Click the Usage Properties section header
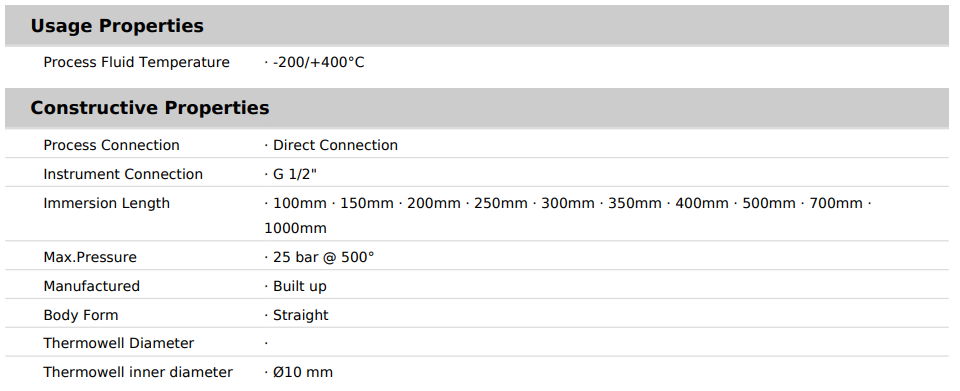Screen dimensions: 960x391 (x=117, y=26)
